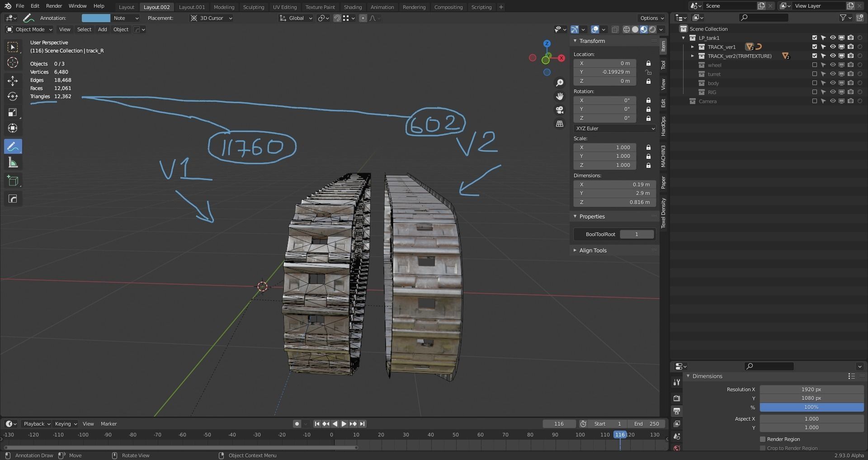Switch to material preview shading
868x460 pixels.
point(644,29)
